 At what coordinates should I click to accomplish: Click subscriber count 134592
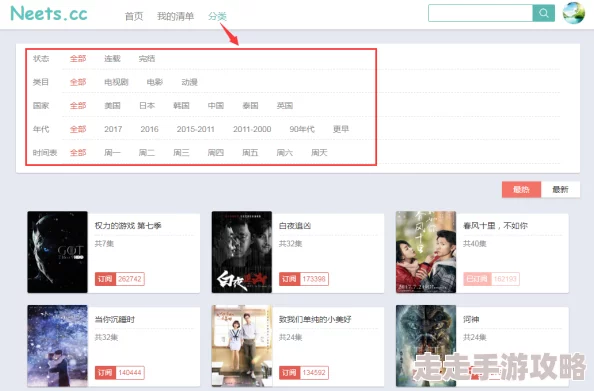click(314, 372)
